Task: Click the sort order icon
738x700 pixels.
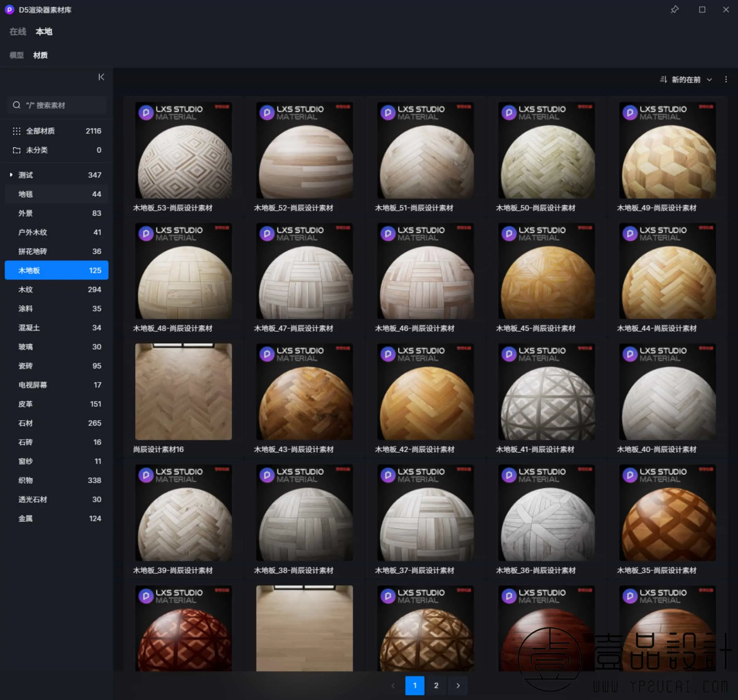Action: coord(663,79)
